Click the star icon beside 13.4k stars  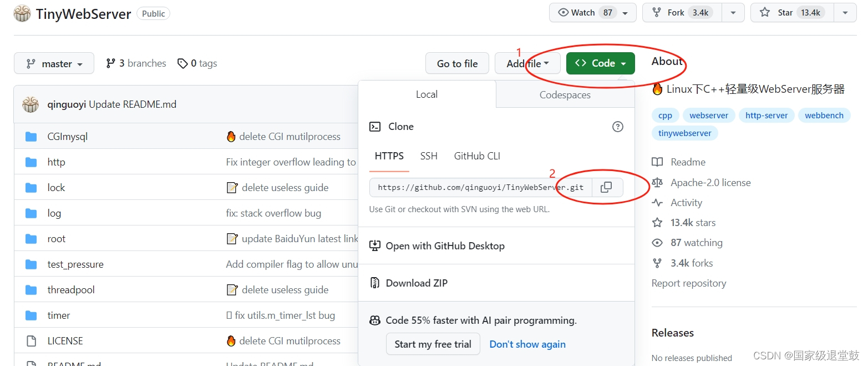pos(657,223)
